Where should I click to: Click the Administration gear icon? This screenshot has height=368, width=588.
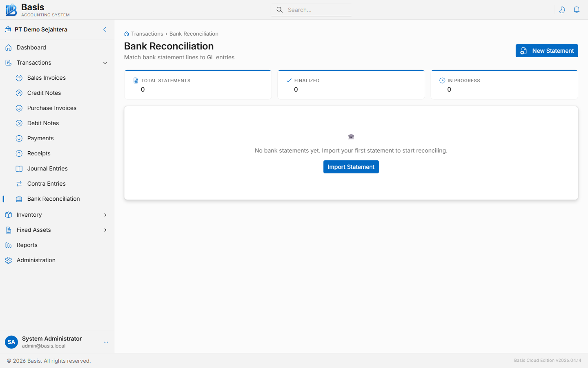point(9,260)
